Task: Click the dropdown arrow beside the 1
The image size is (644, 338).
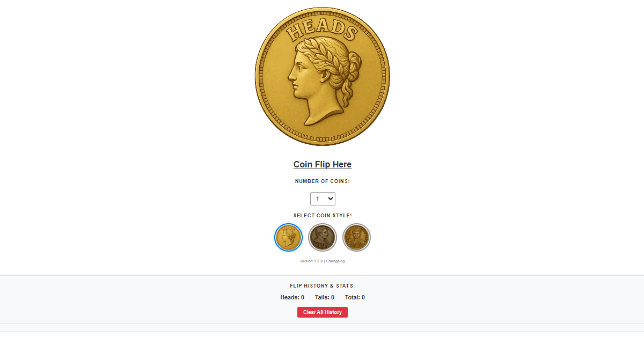Action: tap(330, 199)
